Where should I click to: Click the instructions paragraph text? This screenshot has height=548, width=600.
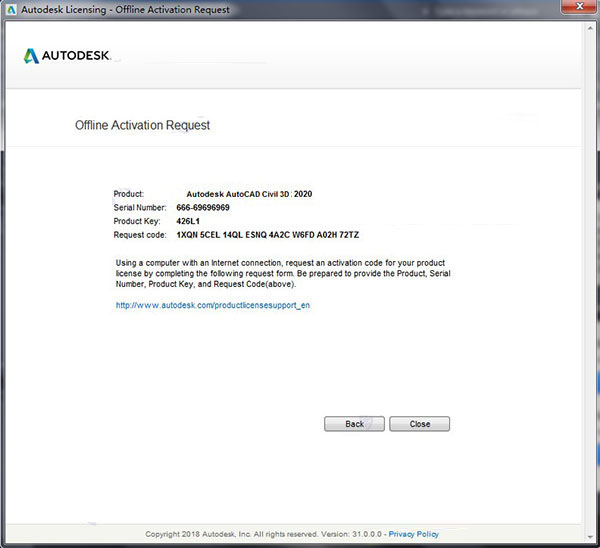click(x=283, y=274)
